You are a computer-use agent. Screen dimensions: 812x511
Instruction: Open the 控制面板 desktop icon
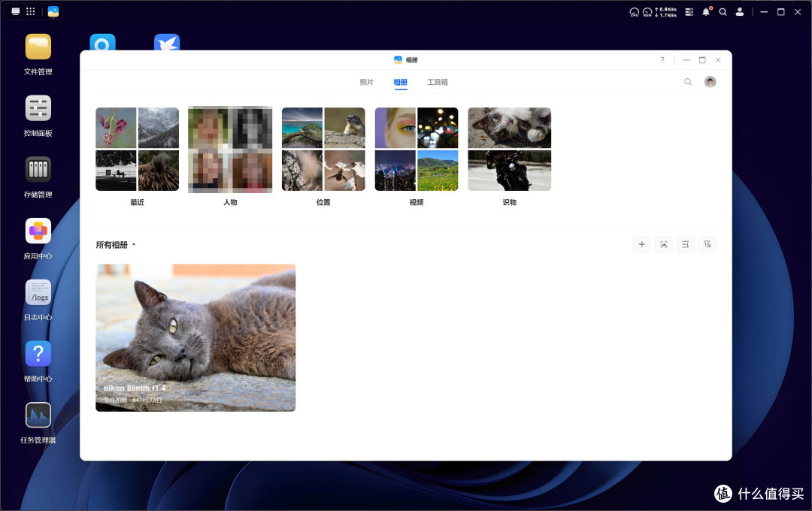pos(38,108)
